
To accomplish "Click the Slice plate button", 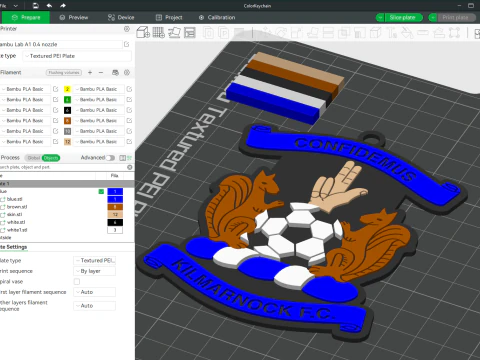I will pos(404,17).
